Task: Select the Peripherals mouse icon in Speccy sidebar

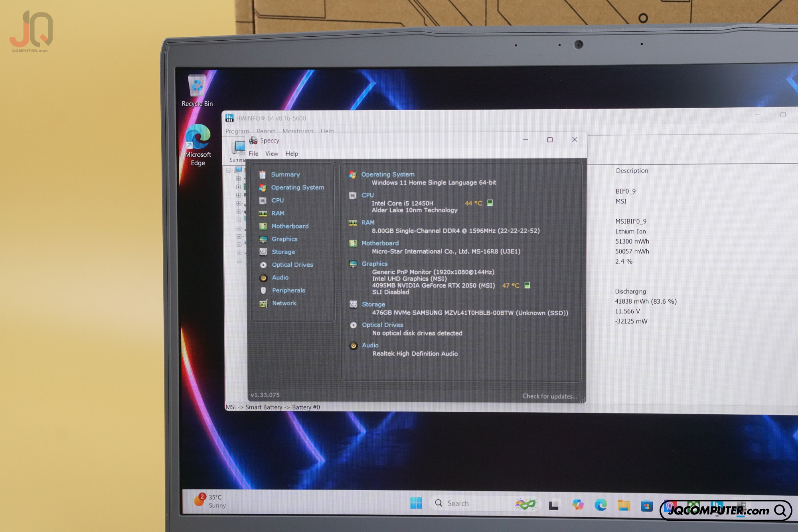Action: pyautogui.click(x=263, y=291)
